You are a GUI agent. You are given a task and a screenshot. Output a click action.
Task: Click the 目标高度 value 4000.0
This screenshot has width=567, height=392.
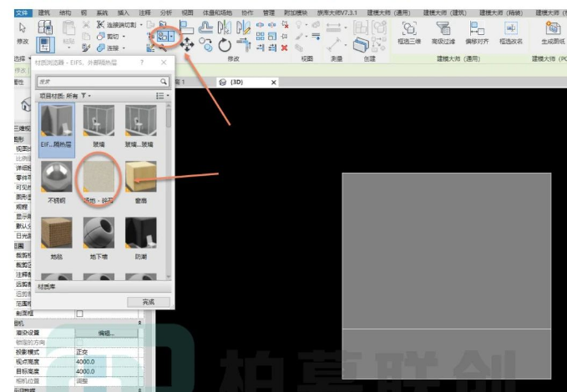pyautogui.click(x=106, y=371)
